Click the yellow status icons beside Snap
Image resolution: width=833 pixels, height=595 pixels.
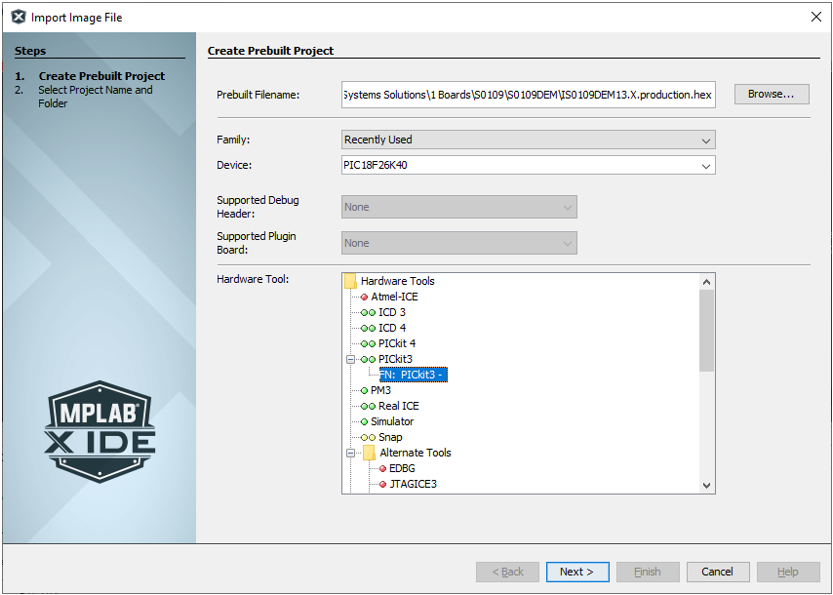pos(368,438)
